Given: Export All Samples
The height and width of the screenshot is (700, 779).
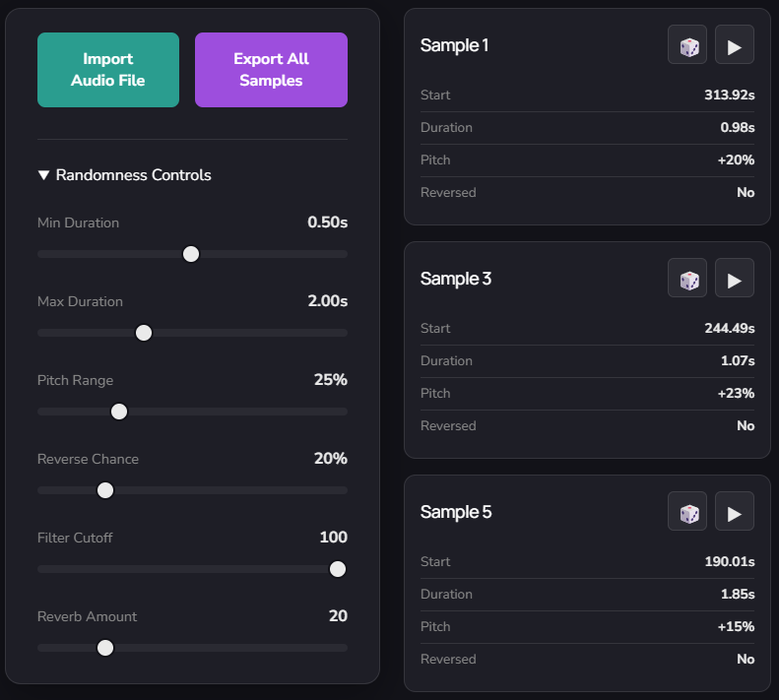Looking at the screenshot, I should [271, 70].
